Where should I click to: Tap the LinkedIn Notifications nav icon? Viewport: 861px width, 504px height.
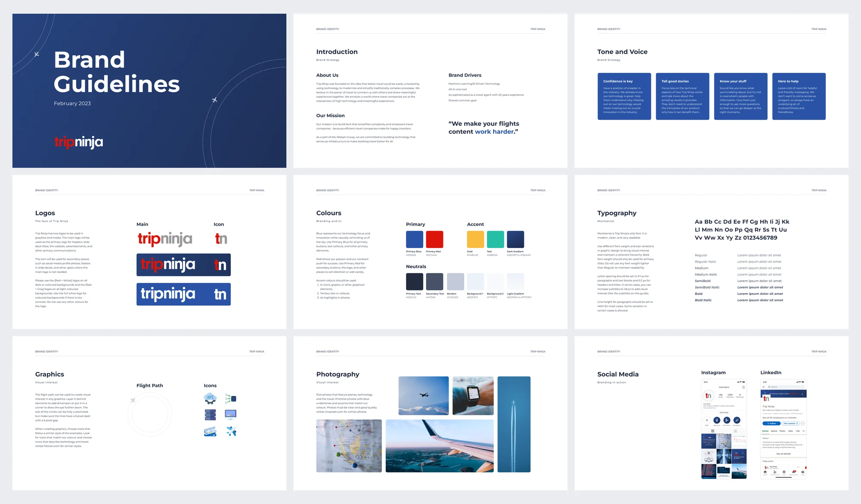point(794,472)
